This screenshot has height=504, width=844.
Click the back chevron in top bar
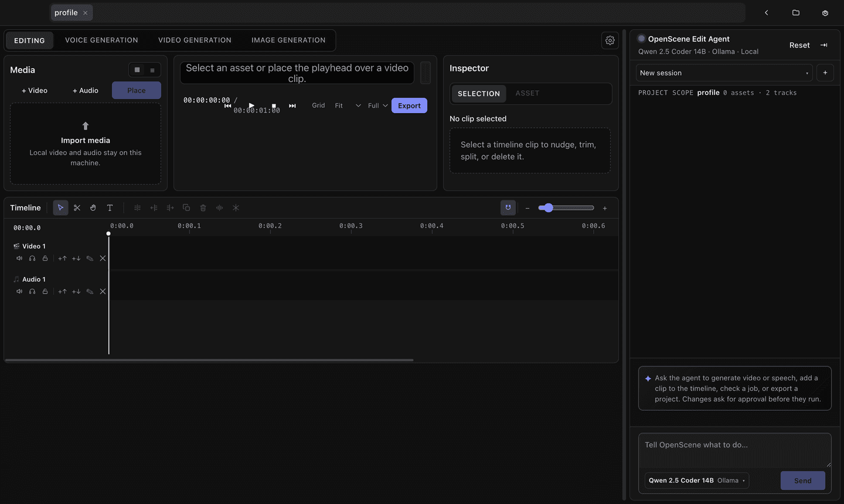coord(766,12)
